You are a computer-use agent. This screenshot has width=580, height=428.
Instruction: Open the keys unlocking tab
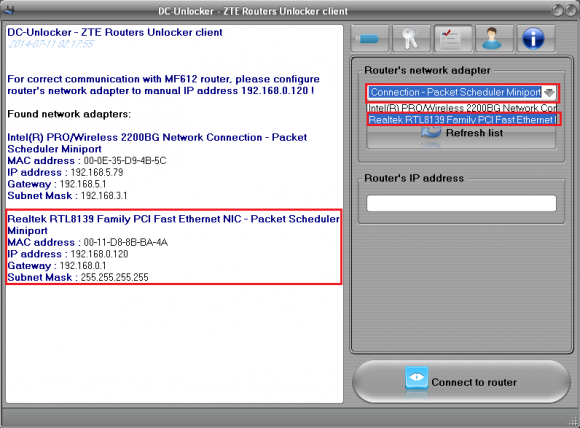(x=411, y=38)
